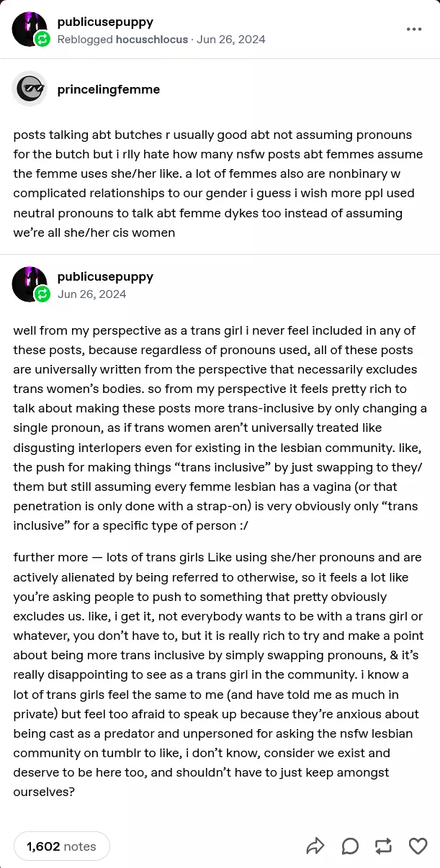Open the 1,602 notes button
The width and height of the screenshot is (440, 868).
(61, 846)
